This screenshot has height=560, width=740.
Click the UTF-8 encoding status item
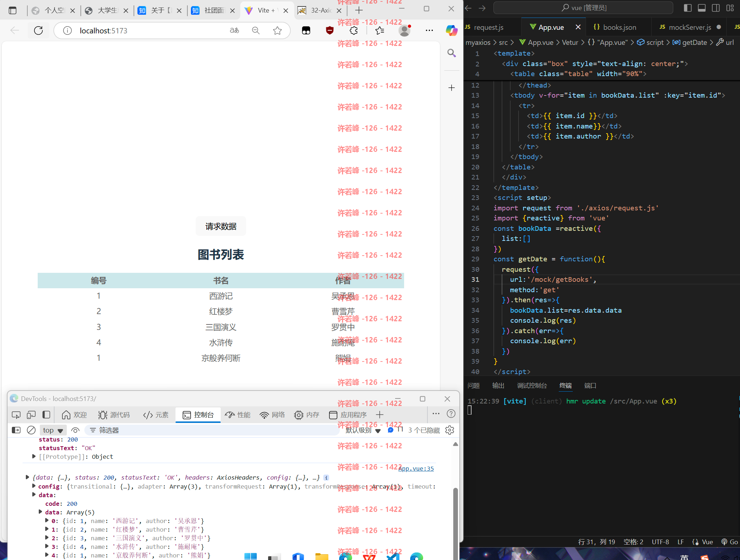[660, 542]
